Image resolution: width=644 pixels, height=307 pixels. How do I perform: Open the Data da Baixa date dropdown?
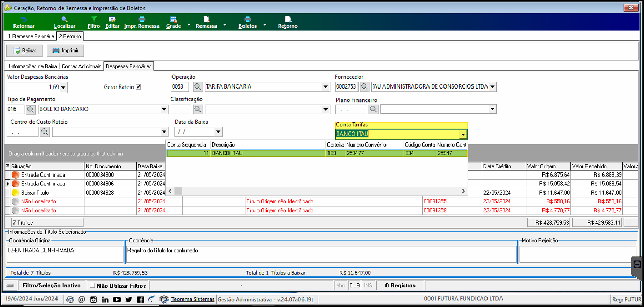pyautogui.click(x=218, y=132)
